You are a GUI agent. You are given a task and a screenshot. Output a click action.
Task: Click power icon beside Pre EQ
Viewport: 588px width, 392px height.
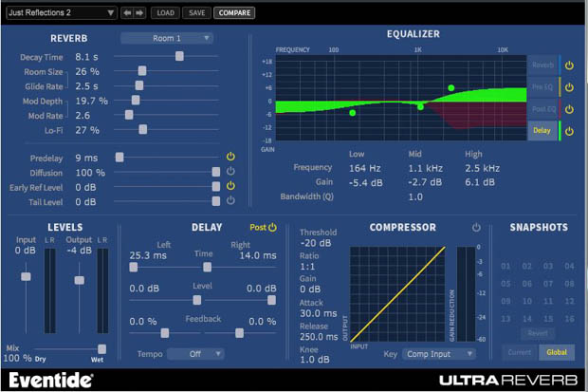pos(569,87)
